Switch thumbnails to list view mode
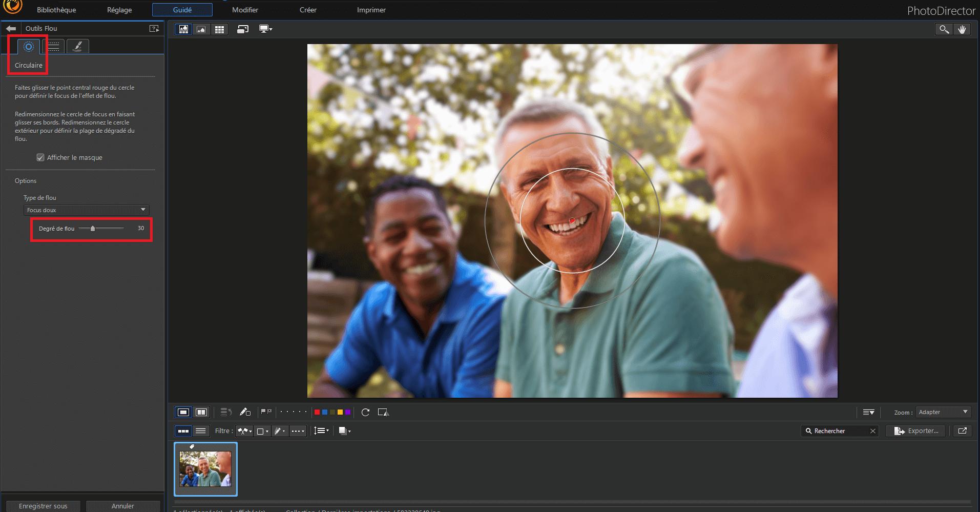Image resolution: width=980 pixels, height=512 pixels. point(200,431)
